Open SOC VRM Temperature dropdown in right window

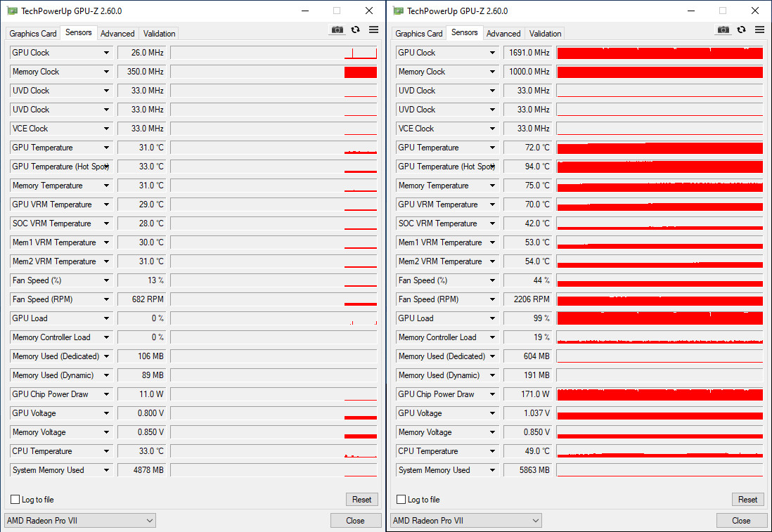coord(492,223)
